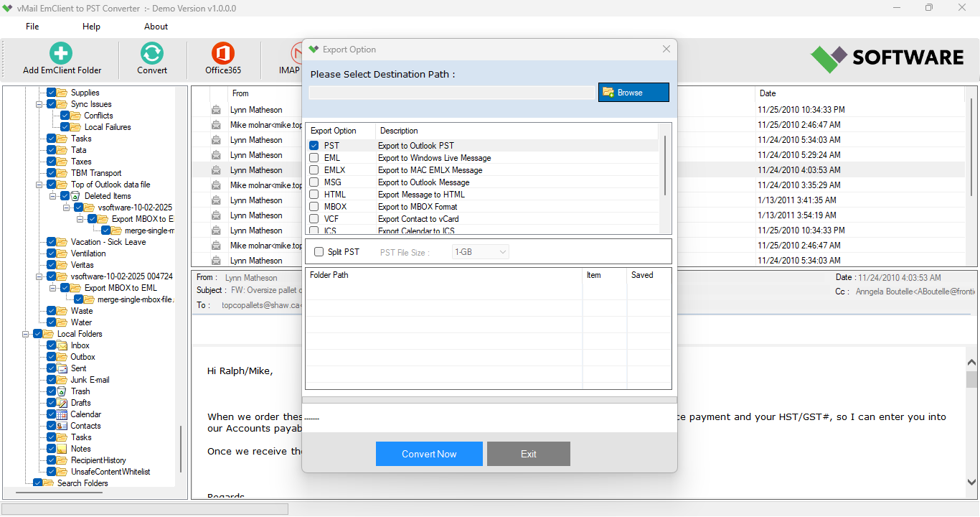
Task: Click envelope icon of 1/13/2011 3:41:35 AM message
Action: (x=216, y=200)
